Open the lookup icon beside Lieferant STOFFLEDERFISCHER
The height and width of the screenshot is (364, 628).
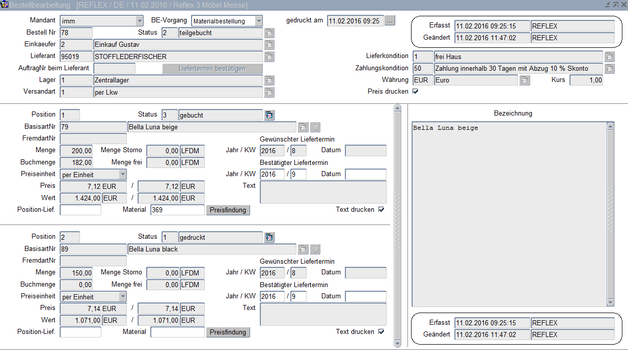point(269,57)
